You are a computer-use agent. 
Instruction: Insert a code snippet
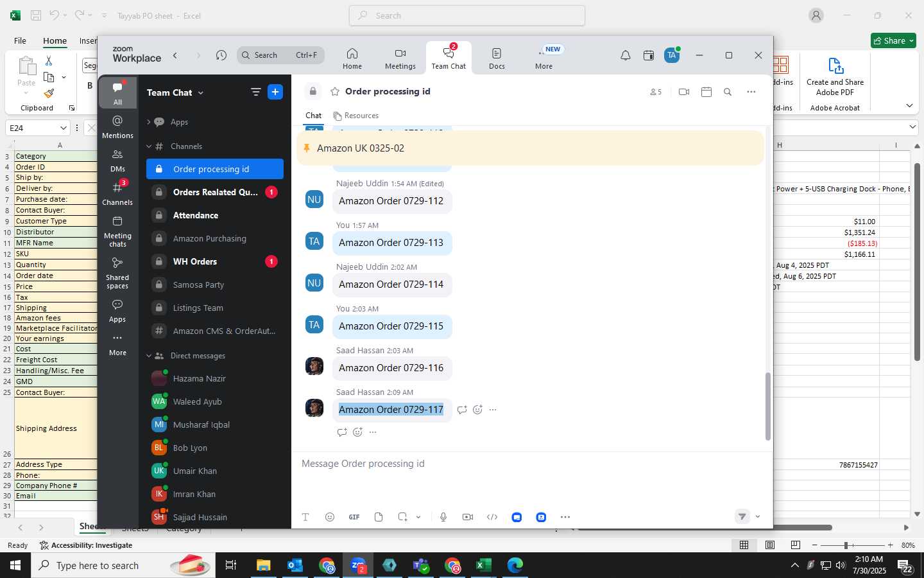492,517
